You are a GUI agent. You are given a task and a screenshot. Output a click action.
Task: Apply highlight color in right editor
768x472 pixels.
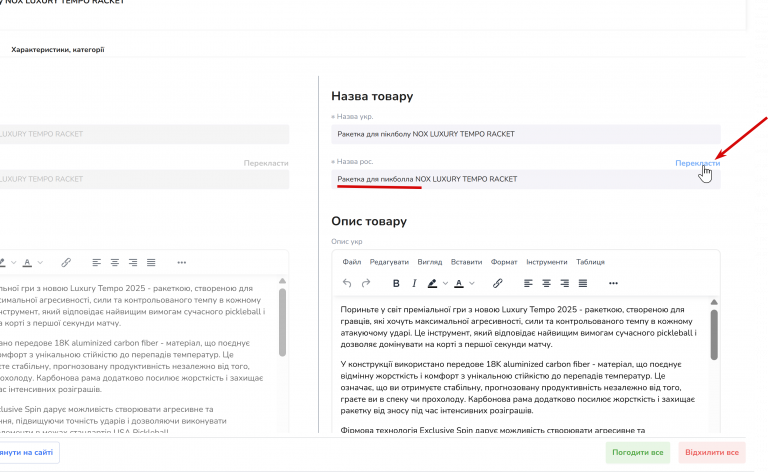click(x=432, y=283)
